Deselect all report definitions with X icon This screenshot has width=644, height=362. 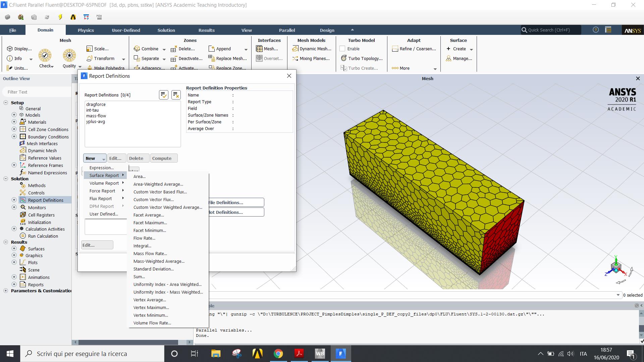tap(175, 95)
